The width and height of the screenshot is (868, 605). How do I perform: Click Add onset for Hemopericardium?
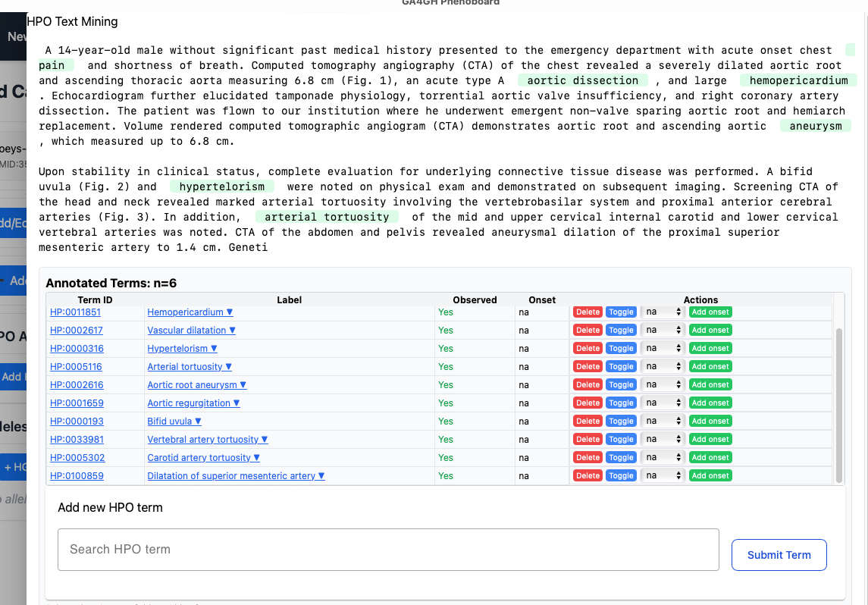click(710, 312)
